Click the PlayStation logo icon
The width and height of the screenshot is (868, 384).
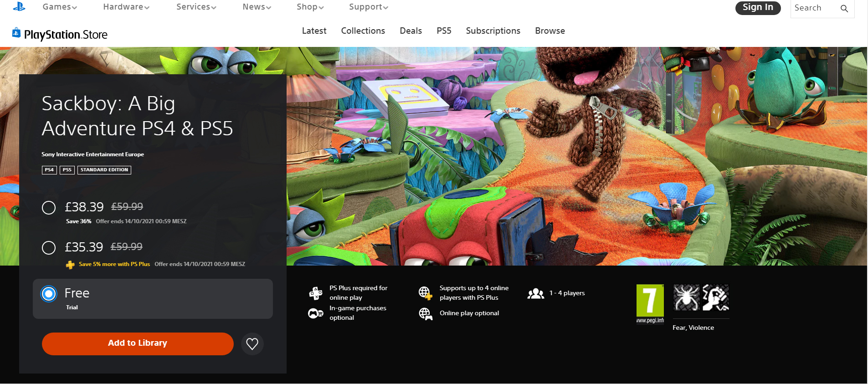pos(19,6)
